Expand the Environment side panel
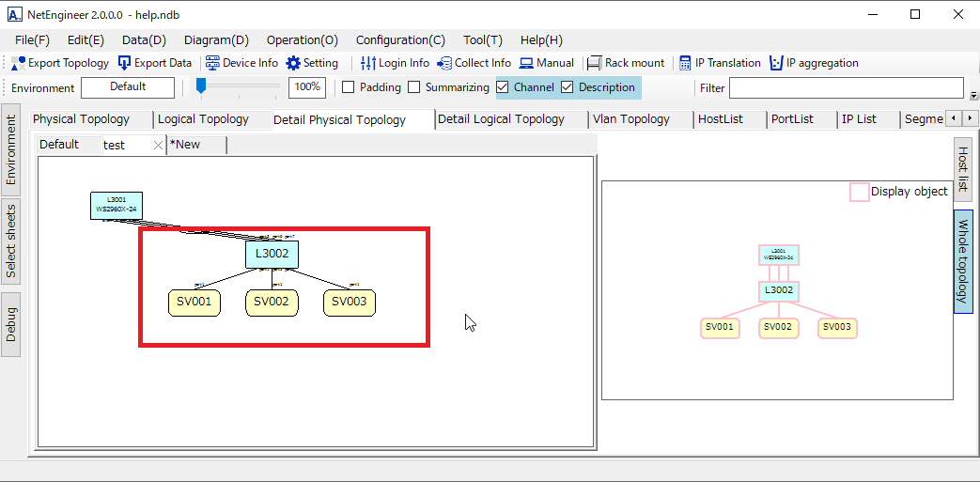The image size is (980, 482). [x=11, y=150]
